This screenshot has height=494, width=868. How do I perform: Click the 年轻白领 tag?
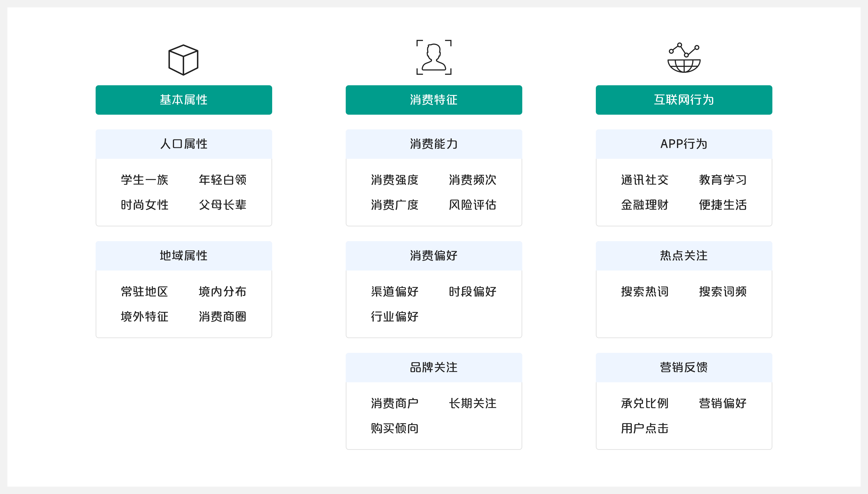[223, 180]
